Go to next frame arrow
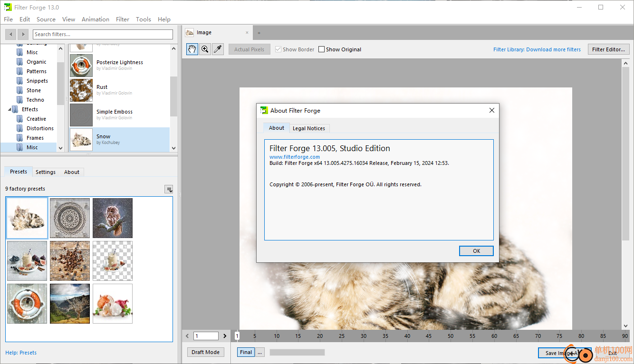 pyautogui.click(x=225, y=336)
